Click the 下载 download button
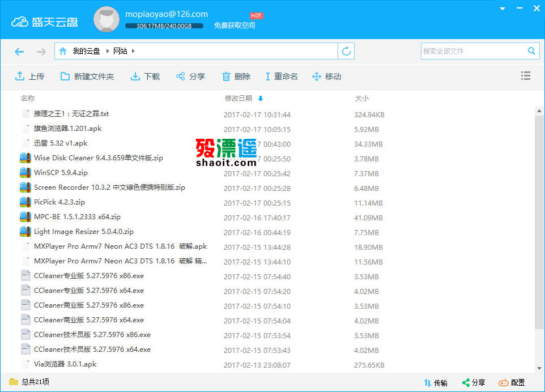The width and height of the screenshot is (545, 392). pos(145,76)
